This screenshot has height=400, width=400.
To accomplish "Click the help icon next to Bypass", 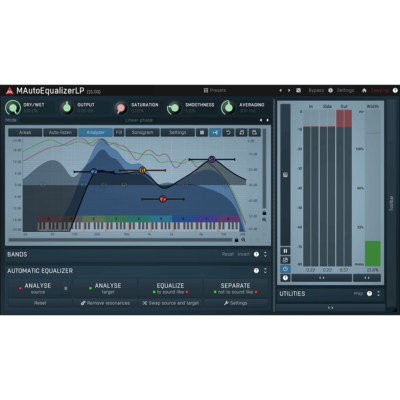I will tap(330, 90).
